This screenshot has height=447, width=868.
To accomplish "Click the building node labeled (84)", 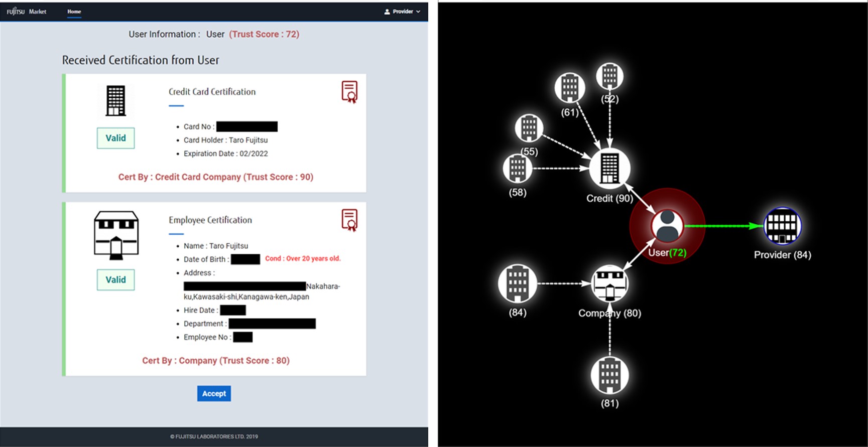I will pyautogui.click(x=518, y=283).
